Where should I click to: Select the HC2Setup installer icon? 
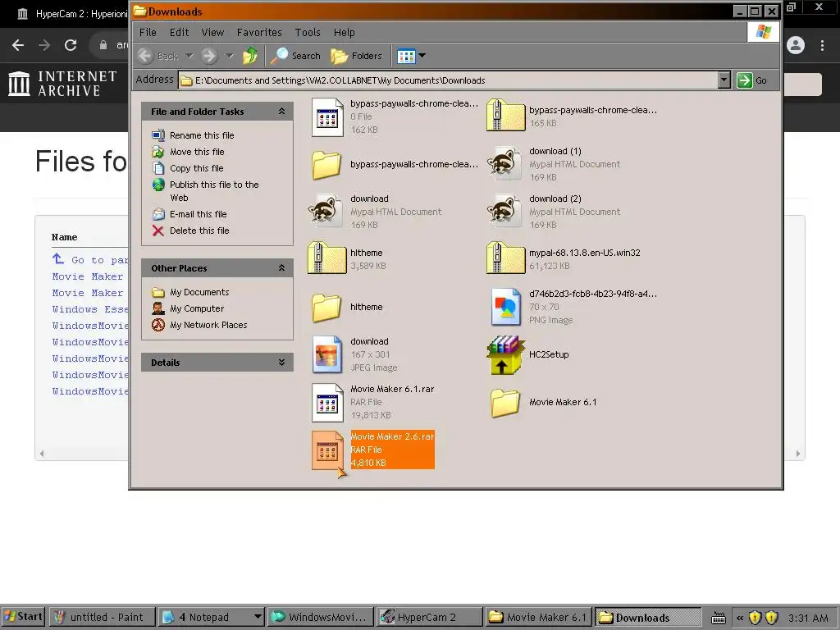coord(505,354)
